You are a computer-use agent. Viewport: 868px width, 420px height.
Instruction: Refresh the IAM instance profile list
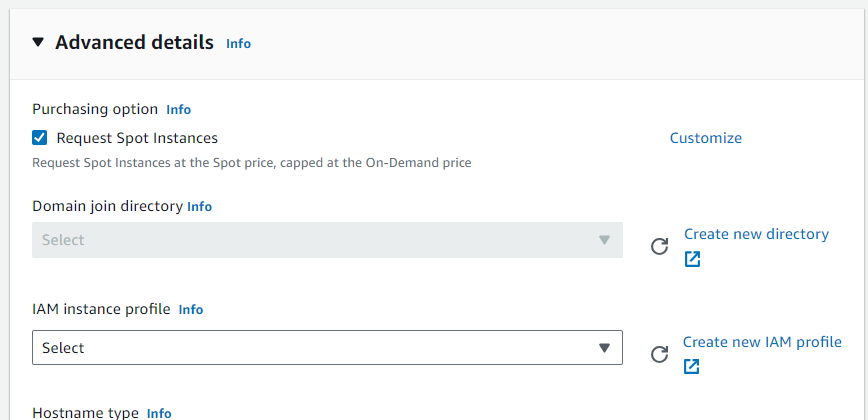[x=659, y=354]
